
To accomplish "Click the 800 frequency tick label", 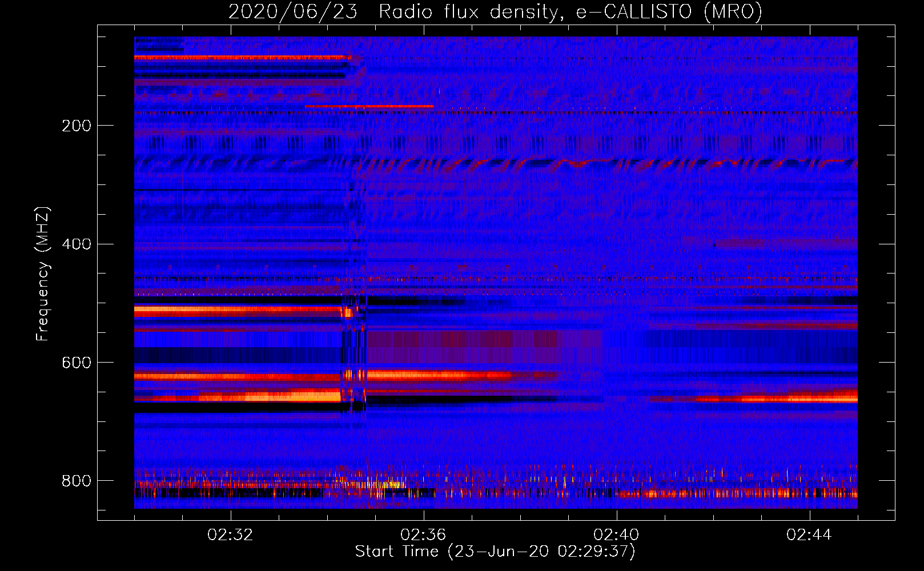I will point(77,481).
